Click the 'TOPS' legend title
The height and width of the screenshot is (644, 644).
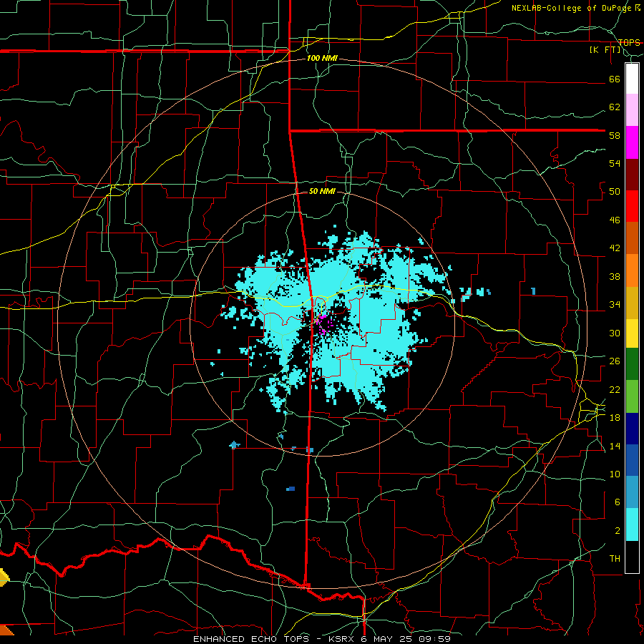pos(629,42)
